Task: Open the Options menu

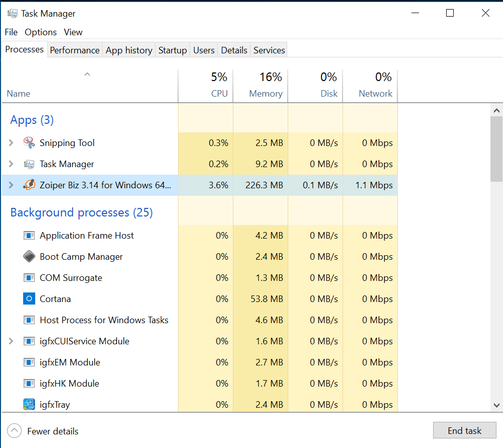Action: click(40, 32)
